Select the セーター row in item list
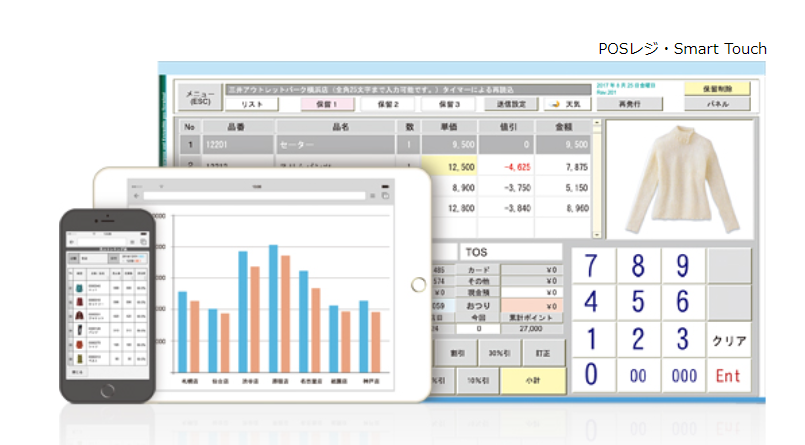This screenshot has width=805, height=445. click(x=330, y=143)
